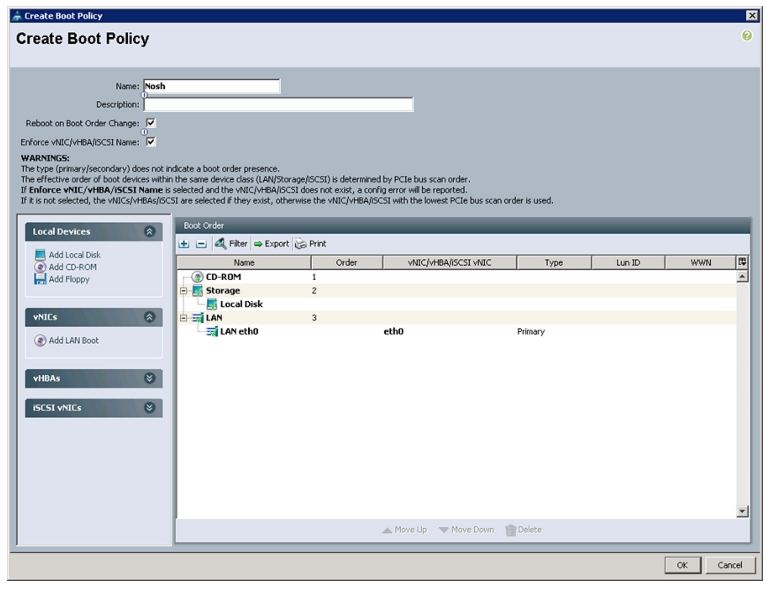This screenshot has width=767, height=610.
Task: Select the CD-ROM icon in boot order
Action: [197, 277]
